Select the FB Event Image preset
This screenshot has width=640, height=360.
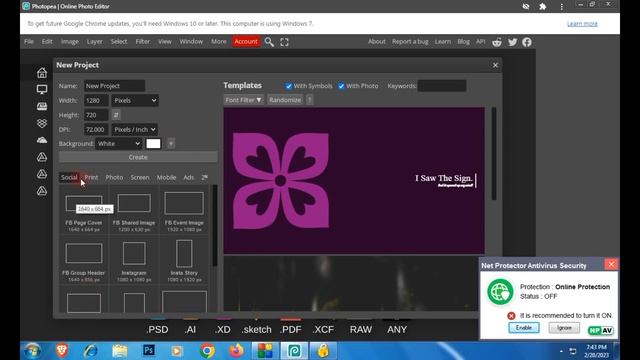point(184,210)
